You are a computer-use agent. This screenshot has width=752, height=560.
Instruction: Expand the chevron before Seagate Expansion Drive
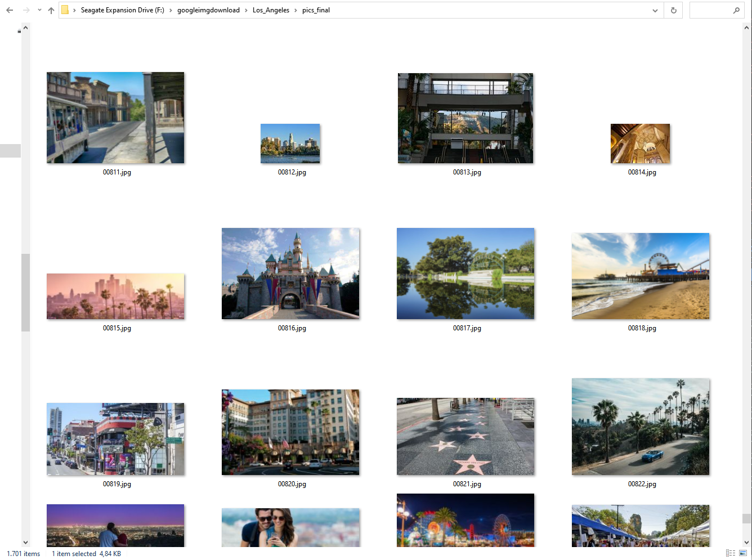74,10
